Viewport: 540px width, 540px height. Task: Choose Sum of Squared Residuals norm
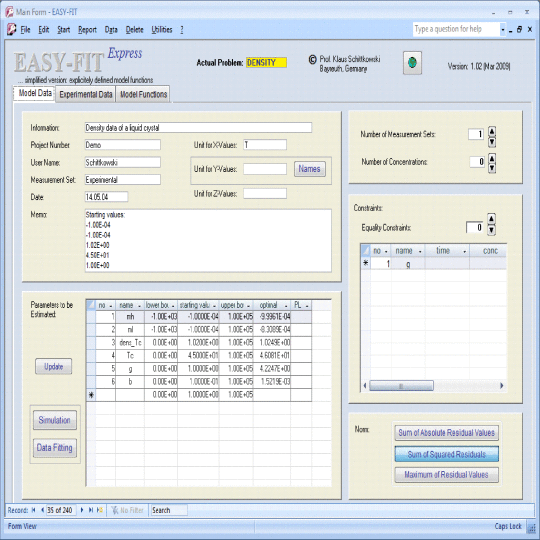click(446, 454)
